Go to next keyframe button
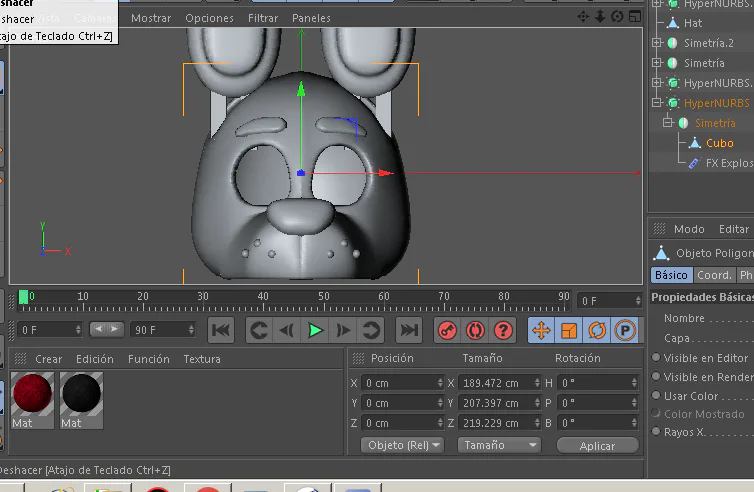The image size is (754, 492). tap(371, 330)
